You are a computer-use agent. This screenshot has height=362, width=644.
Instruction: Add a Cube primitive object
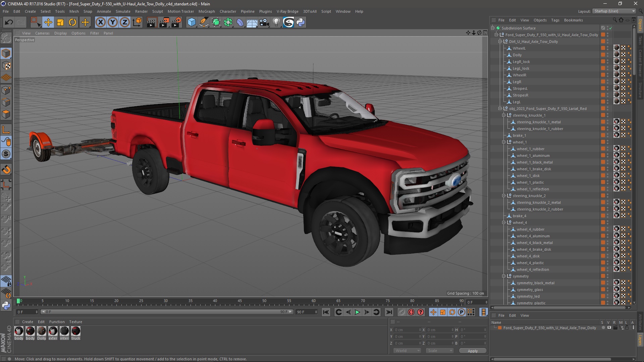192,22
